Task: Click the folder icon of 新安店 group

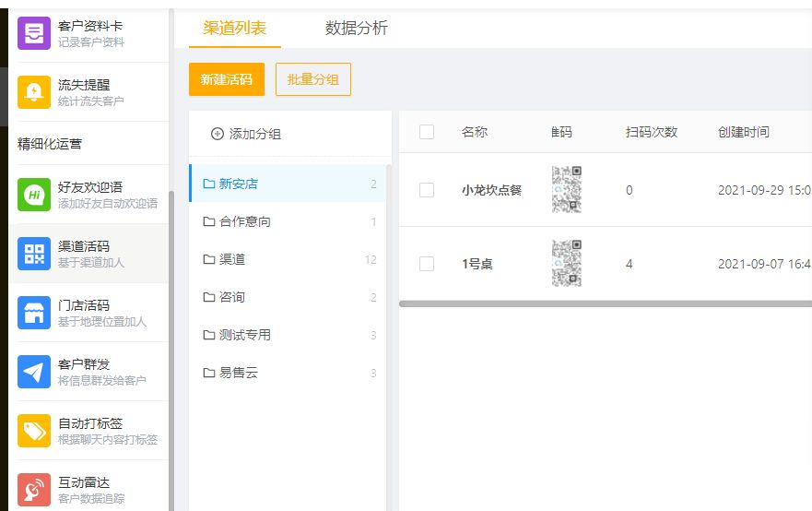Action: point(208,184)
